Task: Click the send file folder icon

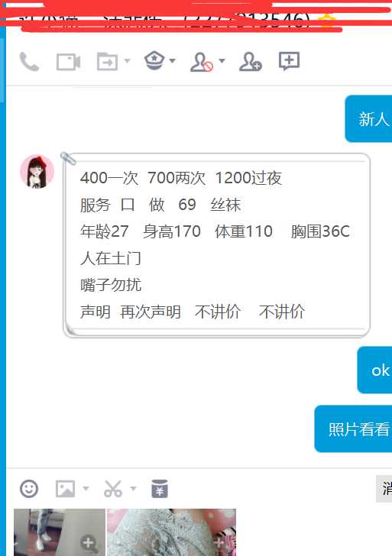Action: tap(108, 61)
